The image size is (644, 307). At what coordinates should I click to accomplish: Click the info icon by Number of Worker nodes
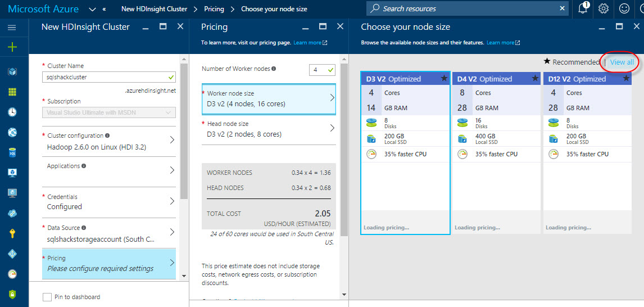pyautogui.click(x=274, y=69)
